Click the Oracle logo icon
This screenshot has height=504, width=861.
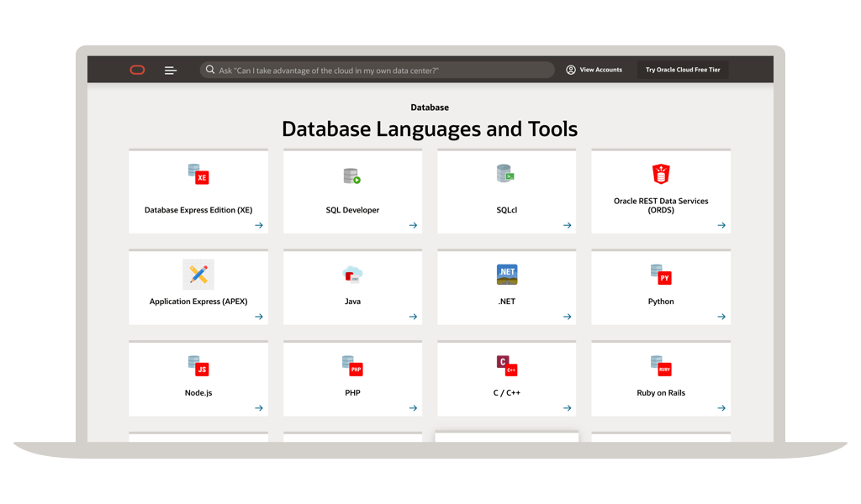click(x=137, y=70)
